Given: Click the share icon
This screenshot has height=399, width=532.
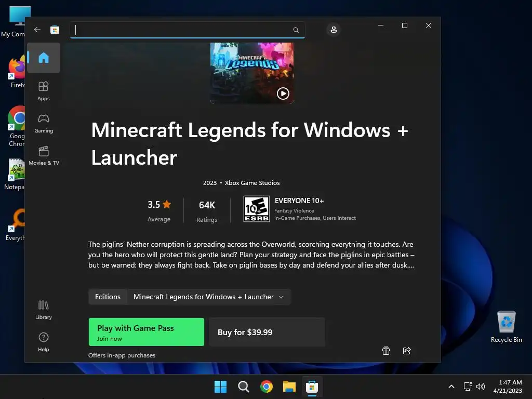Looking at the screenshot, I should (x=407, y=351).
